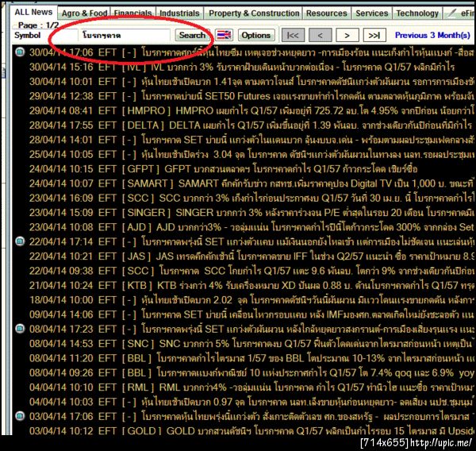Select the Technology tab
Screen dimensions: 476x451
[417, 13]
